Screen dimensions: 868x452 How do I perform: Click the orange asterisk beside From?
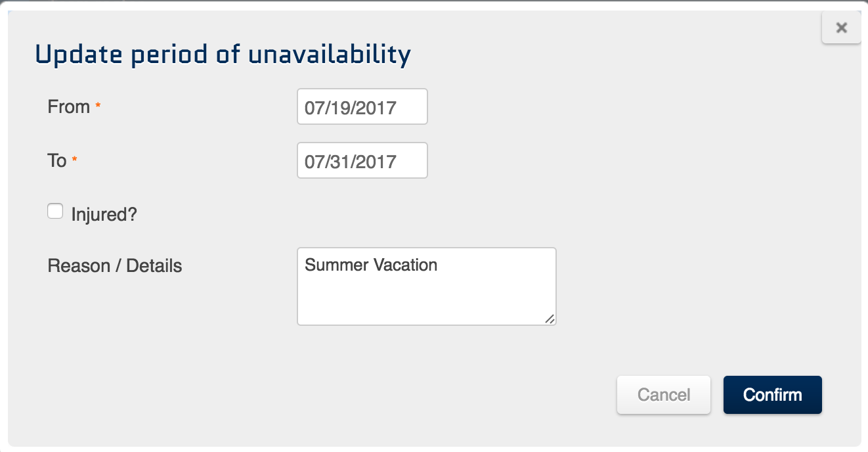[x=98, y=106]
